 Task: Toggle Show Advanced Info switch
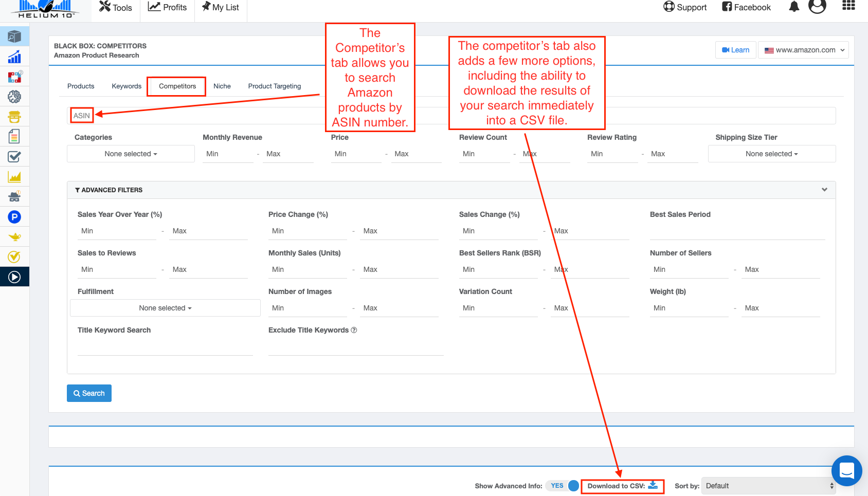[565, 486]
